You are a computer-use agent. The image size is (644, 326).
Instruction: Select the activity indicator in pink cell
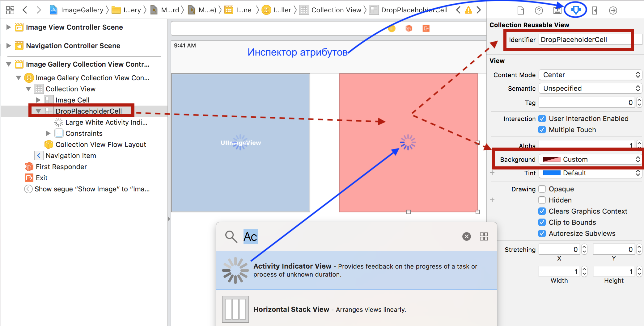(x=408, y=142)
